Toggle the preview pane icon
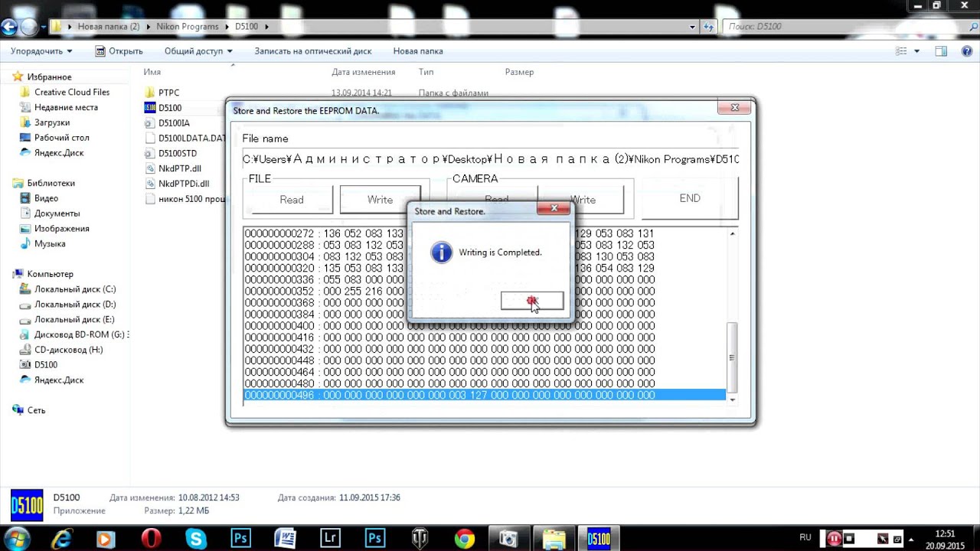 coord(942,51)
